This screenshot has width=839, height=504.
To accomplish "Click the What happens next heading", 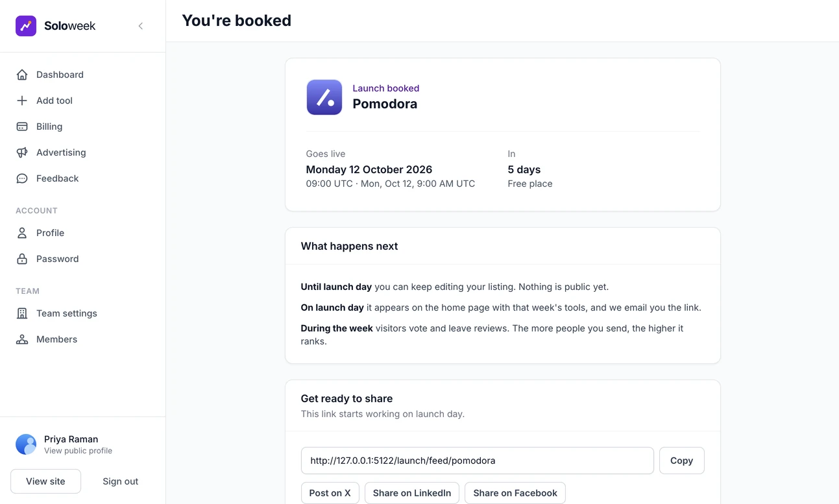I will coord(349,246).
